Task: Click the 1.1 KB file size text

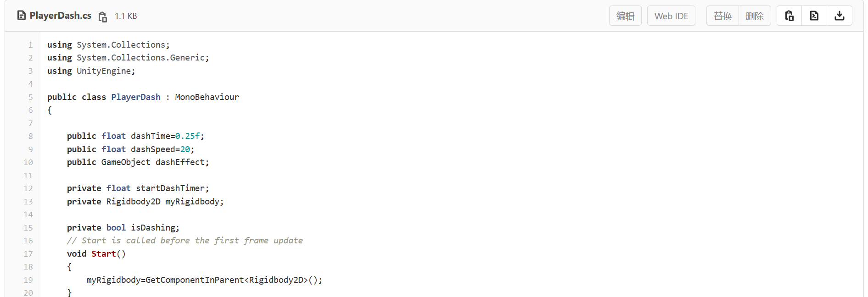Action: (126, 16)
